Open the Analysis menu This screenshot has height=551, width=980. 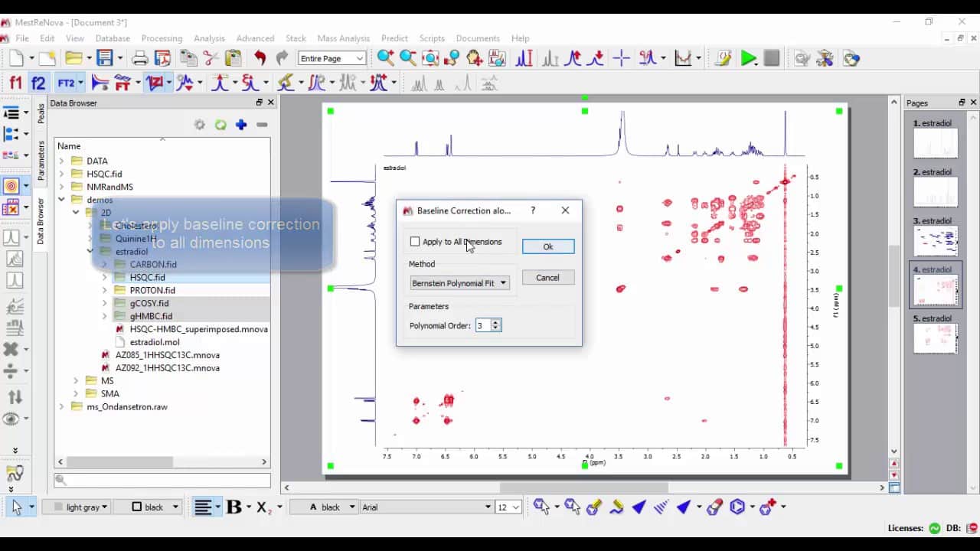209,38
